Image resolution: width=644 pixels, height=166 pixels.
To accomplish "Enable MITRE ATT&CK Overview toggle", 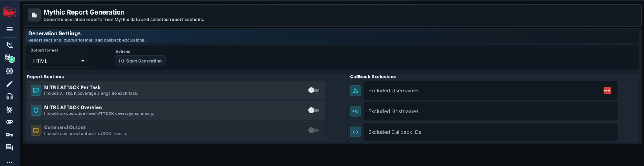I will pos(313,110).
